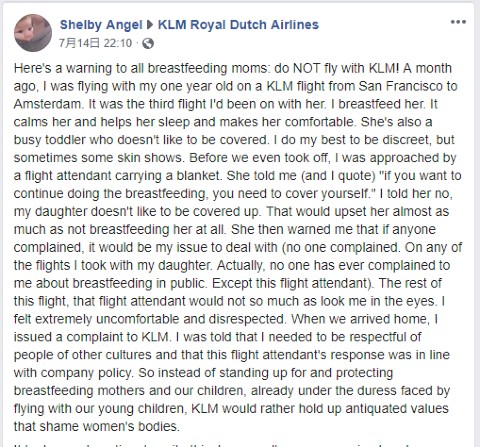Click the word "Amsterdam" in the post text
The image size is (480, 447).
[48, 104]
